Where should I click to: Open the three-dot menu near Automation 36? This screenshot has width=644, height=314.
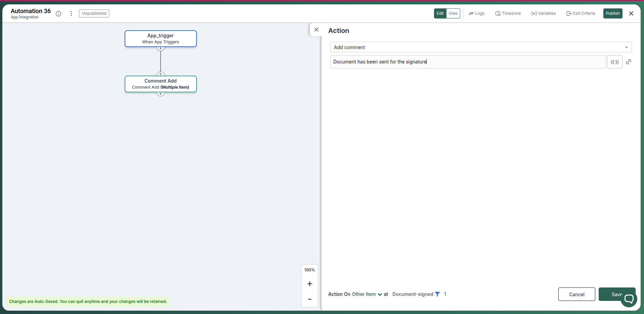71,13
